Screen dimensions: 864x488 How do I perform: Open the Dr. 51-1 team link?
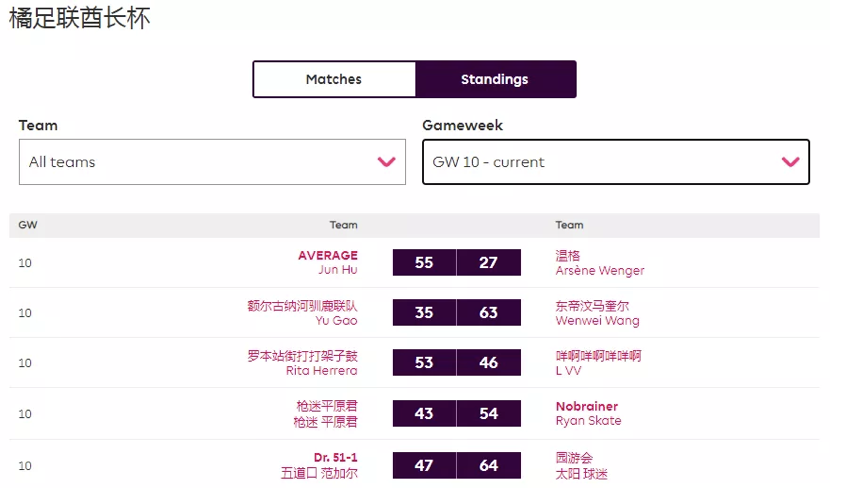click(x=335, y=457)
